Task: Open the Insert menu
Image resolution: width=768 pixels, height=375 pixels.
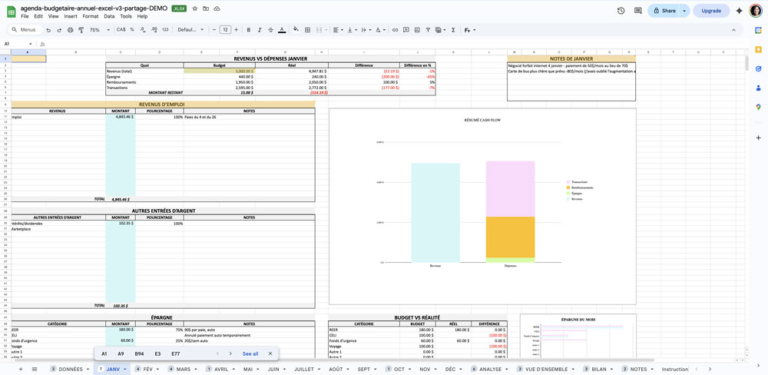Action: point(71,16)
